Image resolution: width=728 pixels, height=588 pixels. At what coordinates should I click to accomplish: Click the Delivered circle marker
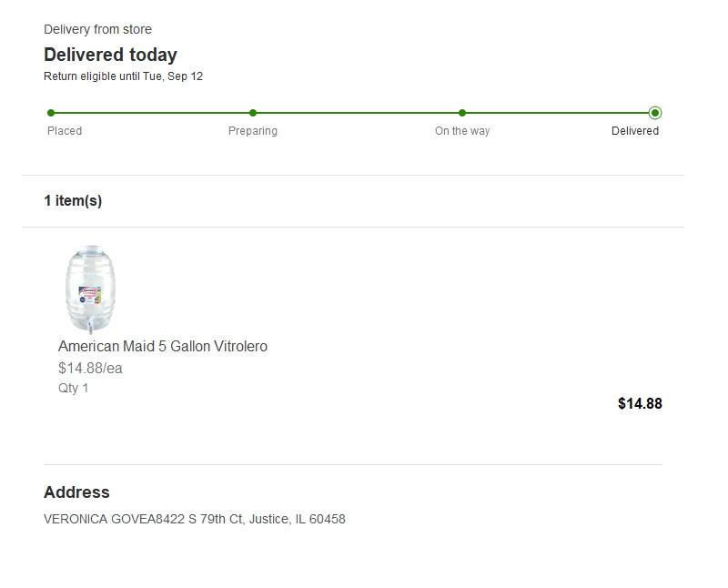(x=655, y=113)
